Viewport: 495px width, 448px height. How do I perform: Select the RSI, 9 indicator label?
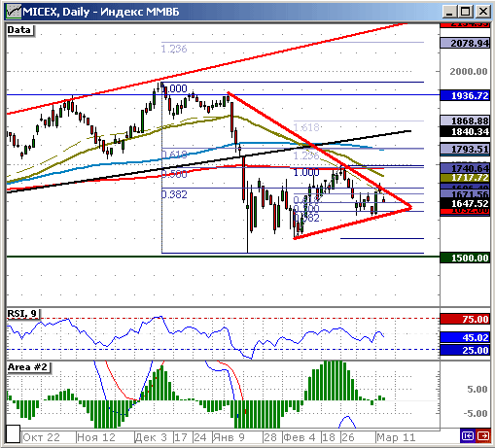point(23,313)
